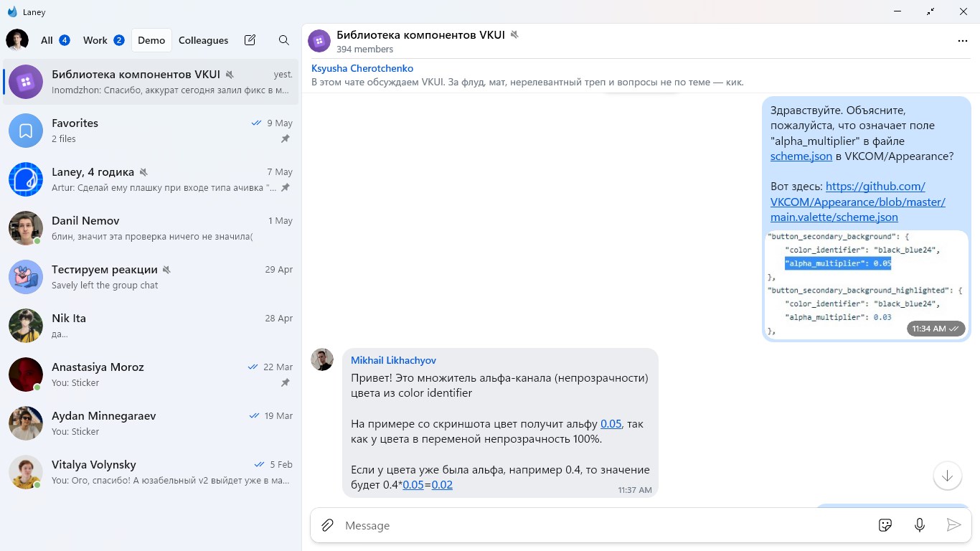980x551 pixels.
Task: Minimize the Laney window
Action: (x=897, y=11)
